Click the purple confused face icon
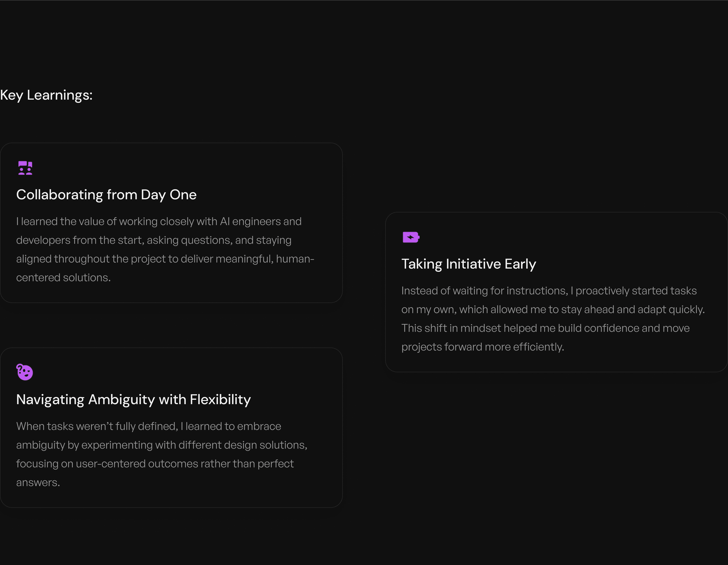The width and height of the screenshot is (728, 565). tap(25, 372)
